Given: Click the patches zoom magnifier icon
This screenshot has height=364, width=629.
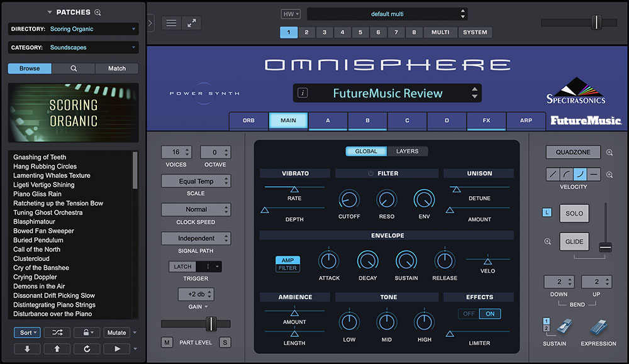Looking at the screenshot, I should pos(97,13).
